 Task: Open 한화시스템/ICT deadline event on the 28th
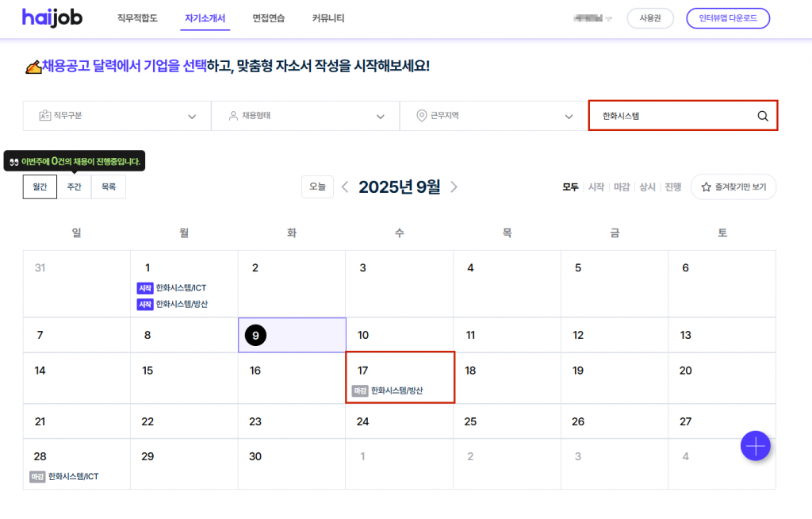pyautogui.click(x=64, y=476)
